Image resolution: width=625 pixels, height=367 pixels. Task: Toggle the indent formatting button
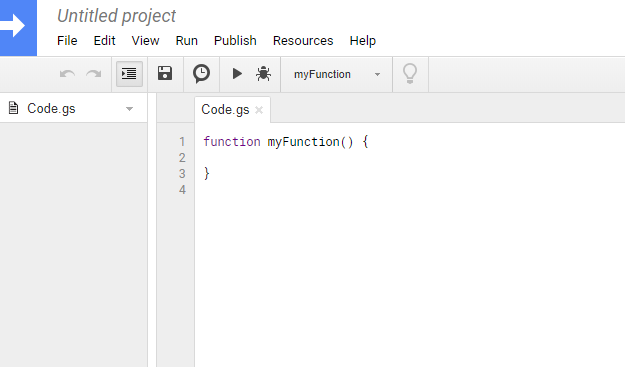click(x=129, y=74)
